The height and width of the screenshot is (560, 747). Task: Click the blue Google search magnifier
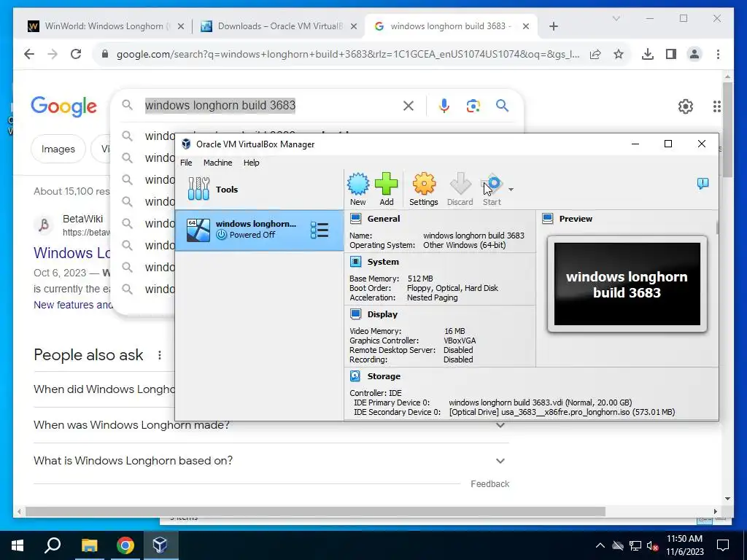(502, 106)
